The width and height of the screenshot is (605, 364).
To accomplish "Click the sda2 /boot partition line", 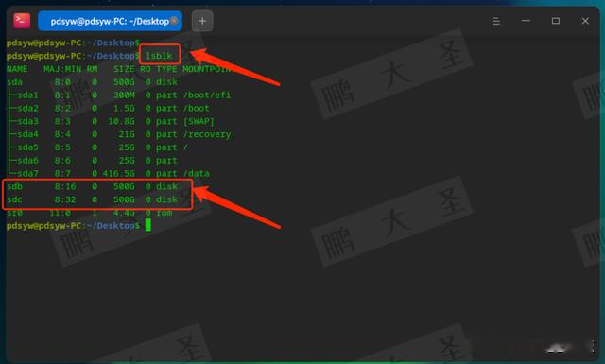I will [110, 109].
